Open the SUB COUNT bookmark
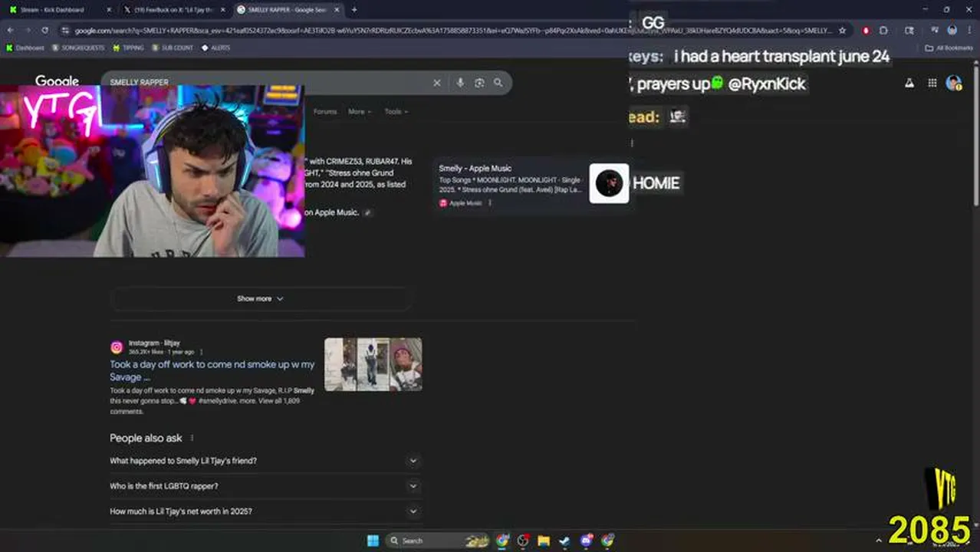Viewport: 980px width, 552px height. (173, 48)
